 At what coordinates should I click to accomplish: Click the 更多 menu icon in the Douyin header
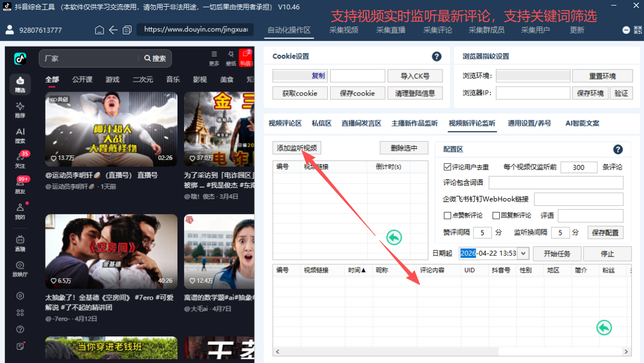coord(214,58)
